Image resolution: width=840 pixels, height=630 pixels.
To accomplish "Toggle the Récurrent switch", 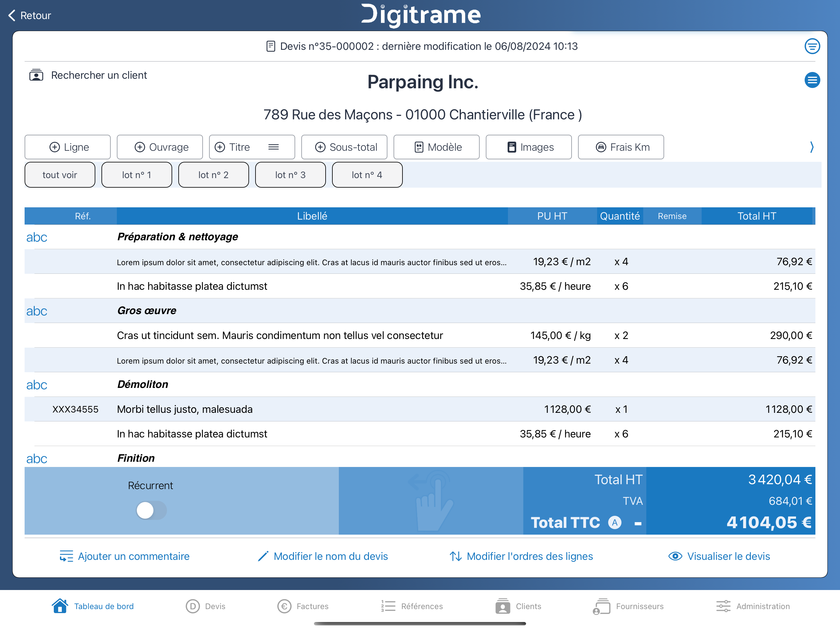I will (151, 510).
